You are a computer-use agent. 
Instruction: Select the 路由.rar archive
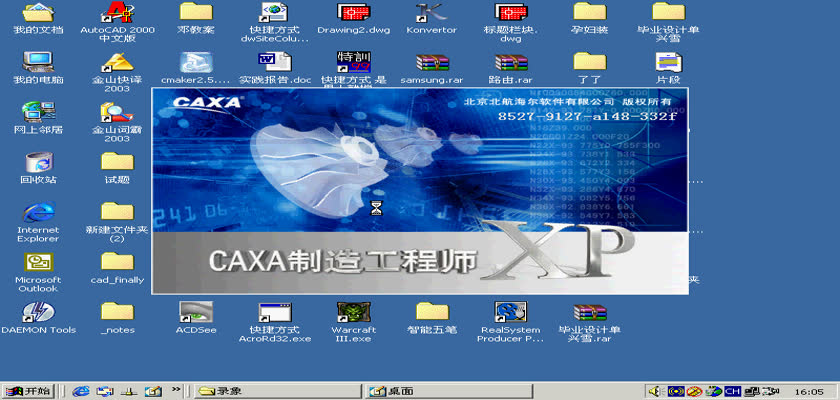point(511,68)
